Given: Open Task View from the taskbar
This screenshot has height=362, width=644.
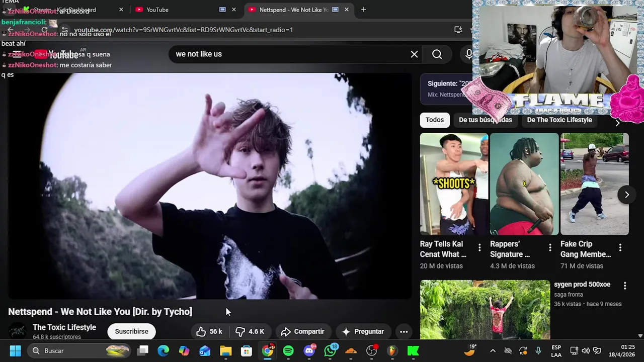Looking at the screenshot, I should (x=143, y=350).
